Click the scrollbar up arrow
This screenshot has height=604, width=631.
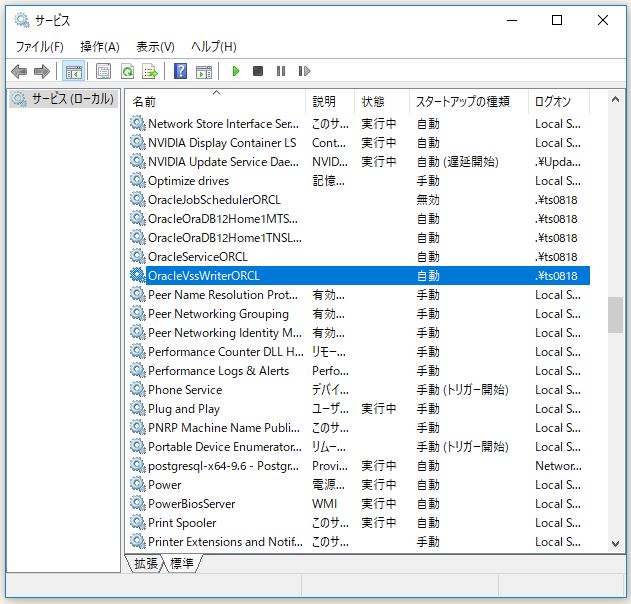615,99
